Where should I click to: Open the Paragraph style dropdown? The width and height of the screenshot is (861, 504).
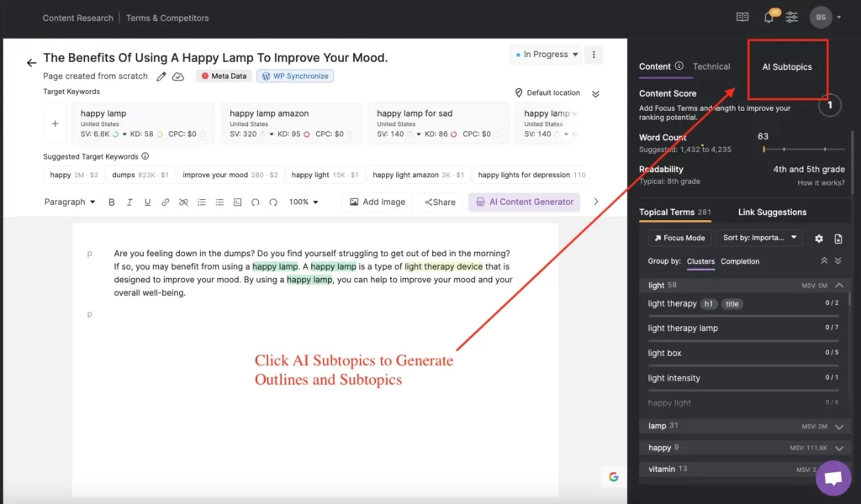[70, 202]
